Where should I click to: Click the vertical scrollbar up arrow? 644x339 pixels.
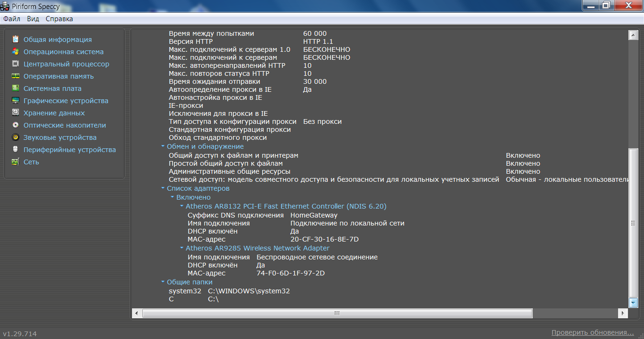(x=633, y=35)
